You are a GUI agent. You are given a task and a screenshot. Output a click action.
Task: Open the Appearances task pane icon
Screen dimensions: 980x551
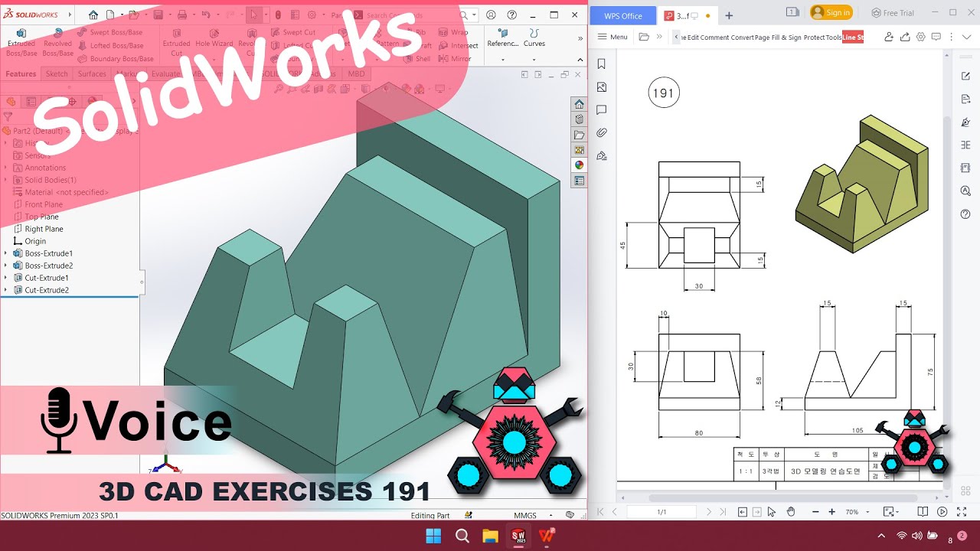[579, 165]
